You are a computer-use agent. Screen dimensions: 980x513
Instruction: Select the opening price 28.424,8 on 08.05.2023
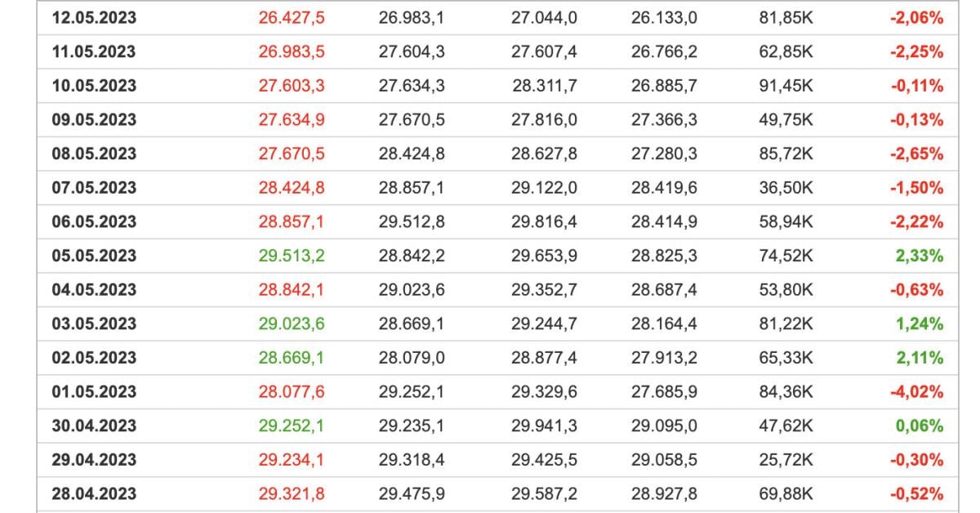tap(412, 154)
